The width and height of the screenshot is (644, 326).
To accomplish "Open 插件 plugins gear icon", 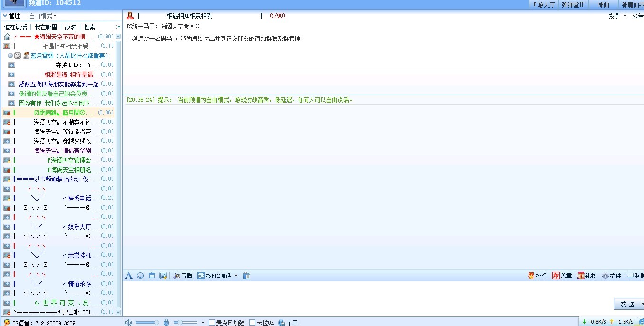I will tap(611, 276).
